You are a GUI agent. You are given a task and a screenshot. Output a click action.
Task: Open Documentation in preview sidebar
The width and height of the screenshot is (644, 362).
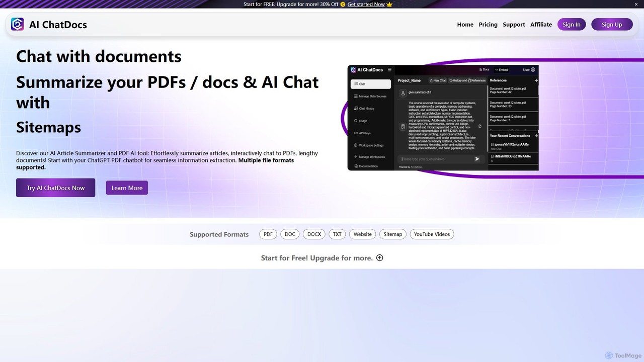click(366, 166)
